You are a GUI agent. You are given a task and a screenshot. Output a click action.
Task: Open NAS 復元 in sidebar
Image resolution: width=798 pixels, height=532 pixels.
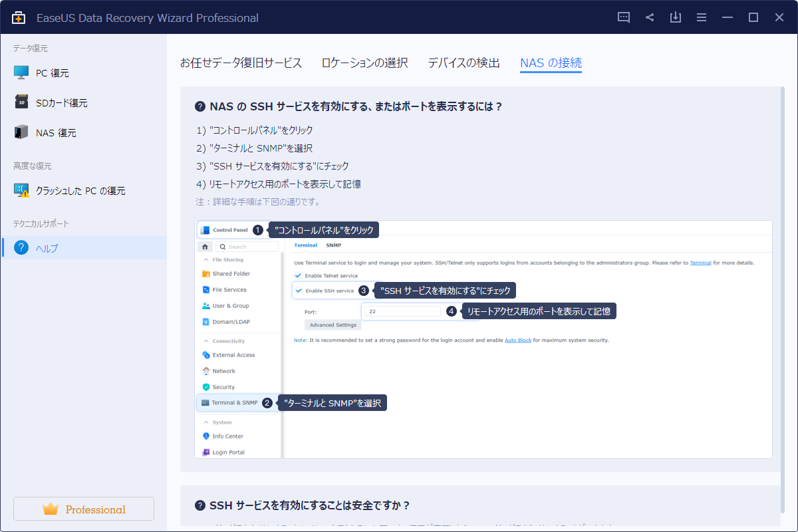point(83,133)
